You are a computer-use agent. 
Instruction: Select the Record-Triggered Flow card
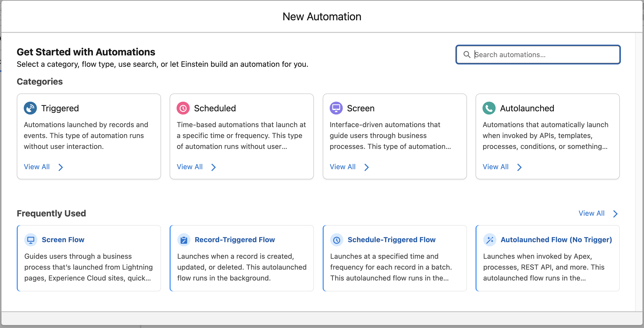(x=241, y=258)
